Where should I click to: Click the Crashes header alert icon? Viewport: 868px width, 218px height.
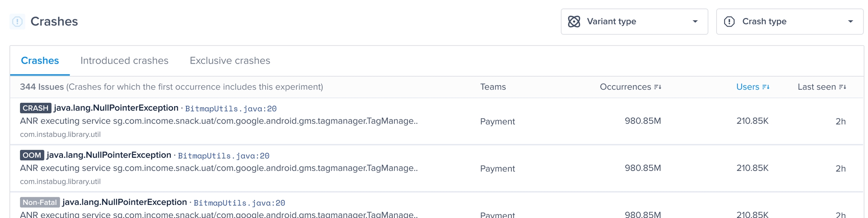tap(17, 21)
